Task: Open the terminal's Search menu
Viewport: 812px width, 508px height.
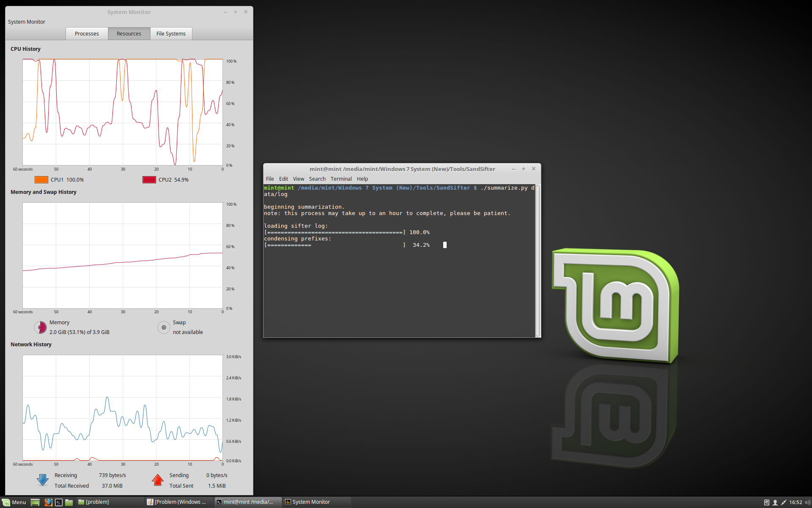Action: coord(317,179)
